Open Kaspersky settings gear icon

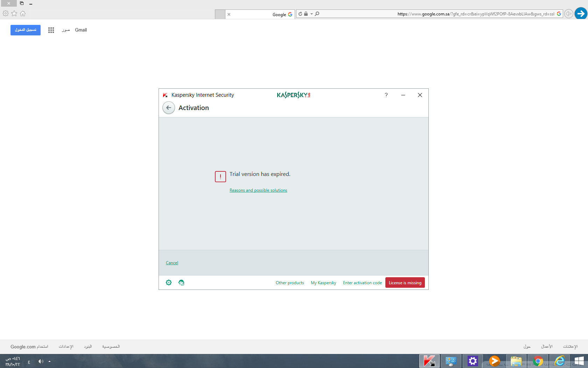[x=169, y=282]
